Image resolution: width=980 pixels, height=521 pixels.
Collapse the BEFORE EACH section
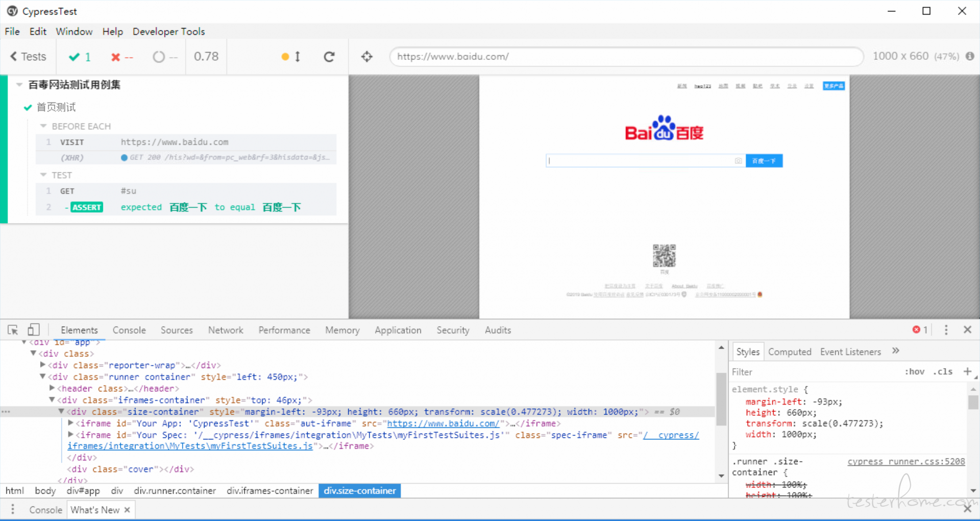[43, 126]
